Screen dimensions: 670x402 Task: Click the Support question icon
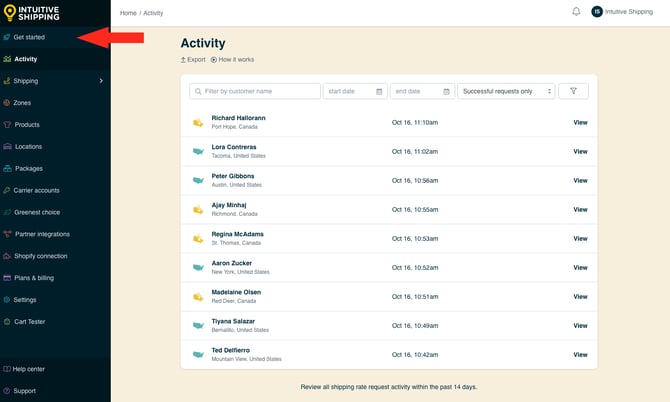pos(7,391)
